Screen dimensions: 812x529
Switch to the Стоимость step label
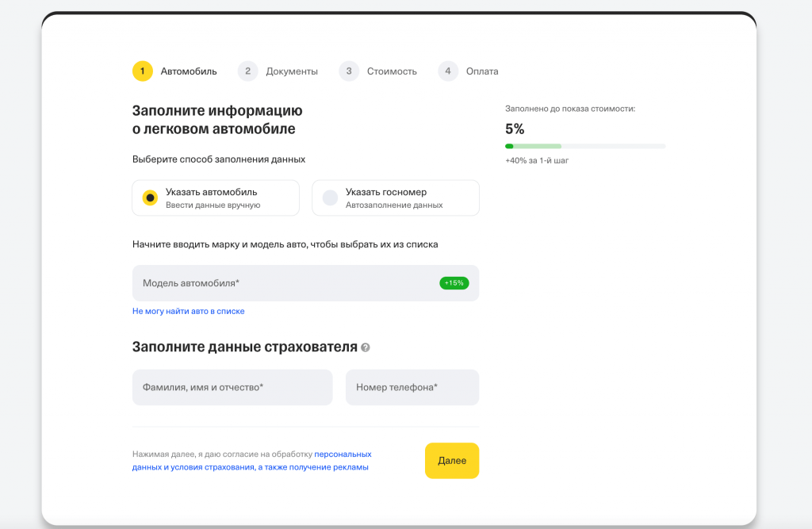pyautogui.click(x=392, y=71)
